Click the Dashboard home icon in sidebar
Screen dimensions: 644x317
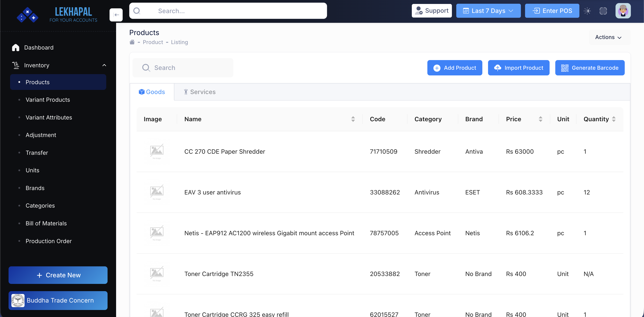point(16,48)
